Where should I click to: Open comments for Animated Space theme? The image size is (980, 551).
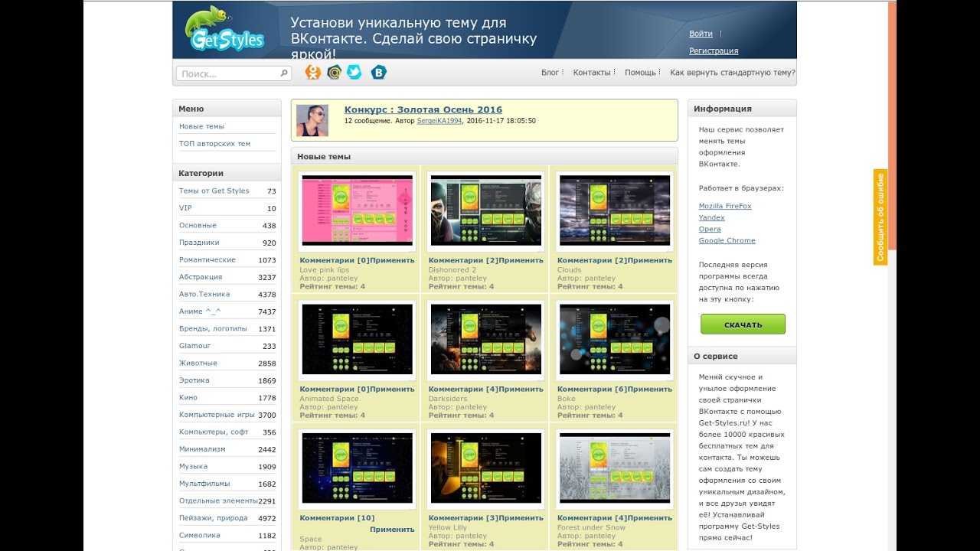pos(335,389)
